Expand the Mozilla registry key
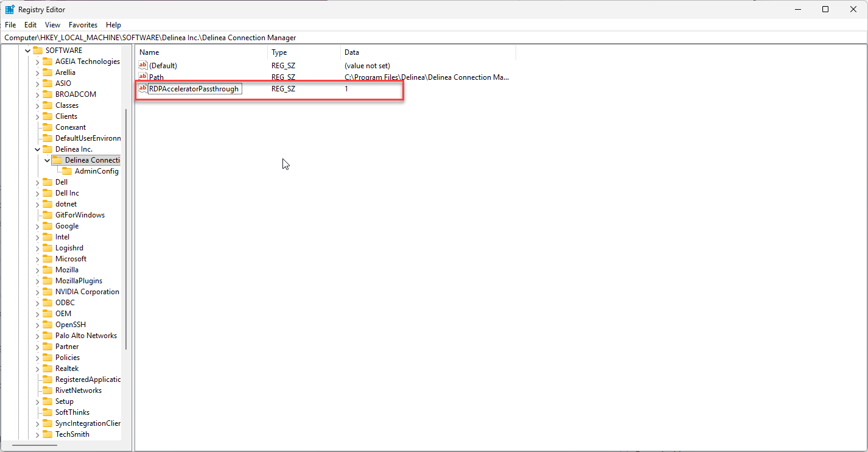 click(37, 270)
